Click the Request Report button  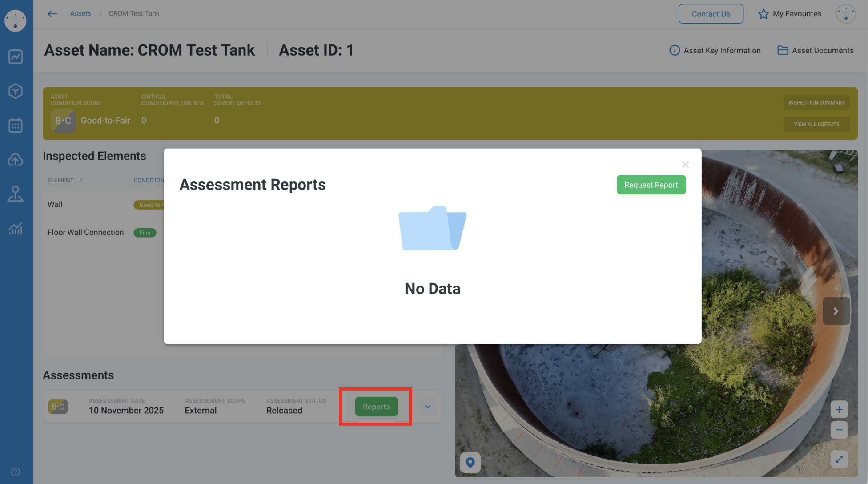tap(651, 185)
